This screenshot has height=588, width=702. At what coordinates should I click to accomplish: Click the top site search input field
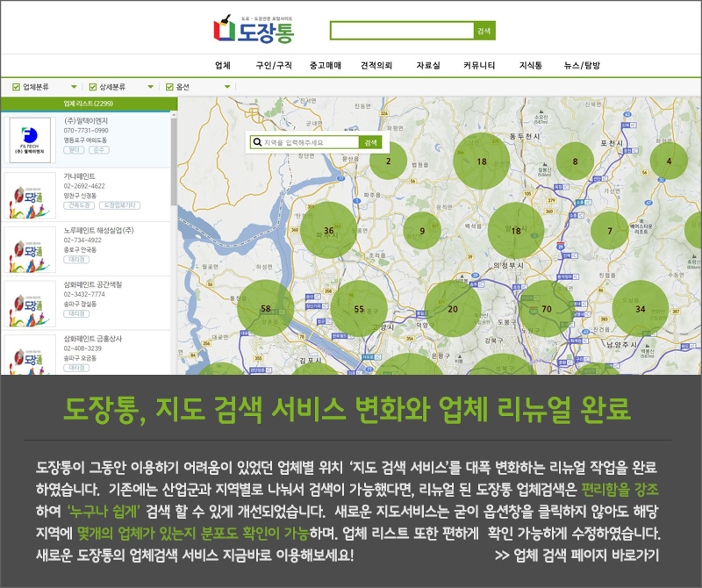[402, 31]
